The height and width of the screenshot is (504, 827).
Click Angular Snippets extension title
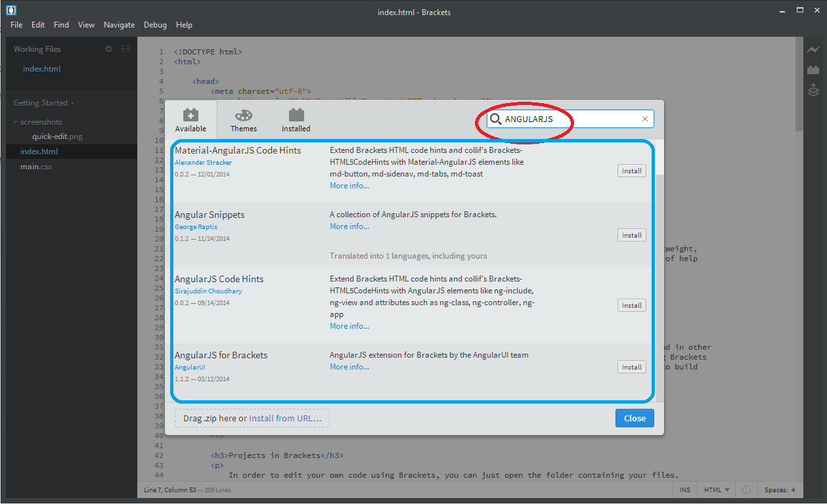pos(210,215)
